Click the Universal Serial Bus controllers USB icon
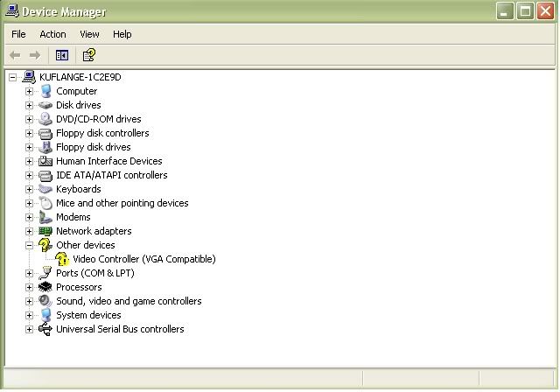Screen dimensions: 560x392 [x=45, y=329]
